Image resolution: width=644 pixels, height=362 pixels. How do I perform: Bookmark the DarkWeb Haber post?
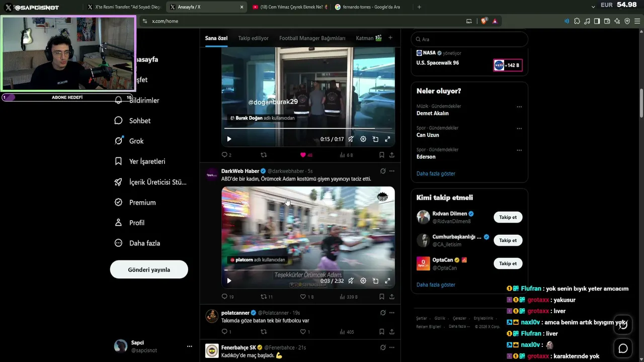(382, 297)
